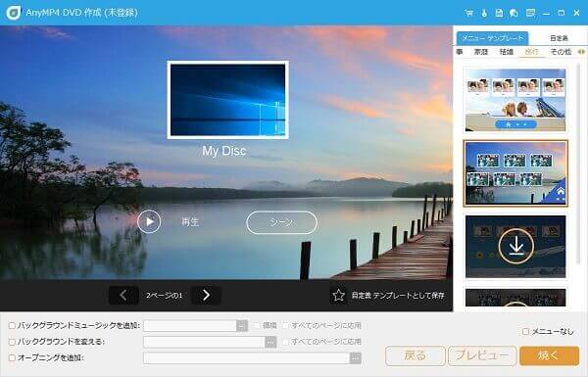Go to the previous menu page arrow
588x377 pixels.
123,296
